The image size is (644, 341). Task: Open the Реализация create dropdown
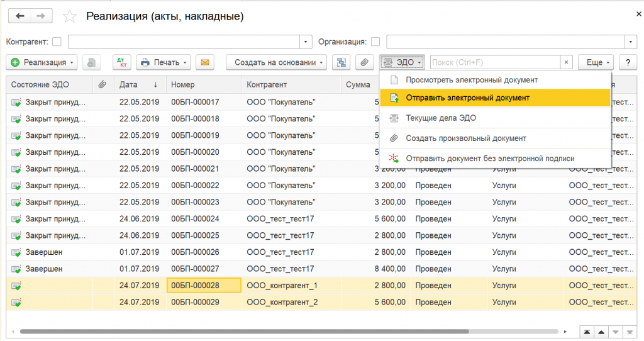click(x=42, y=62)
